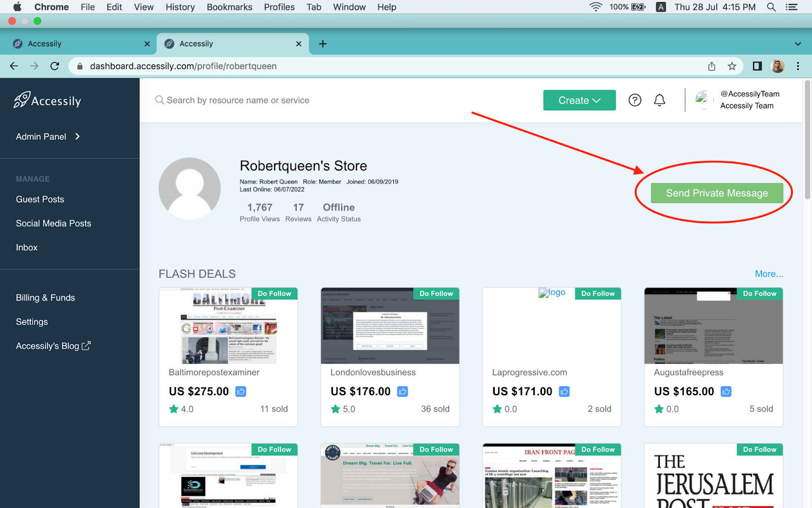Click the star rating icon on Laprogressive.com

click(497, 409)
